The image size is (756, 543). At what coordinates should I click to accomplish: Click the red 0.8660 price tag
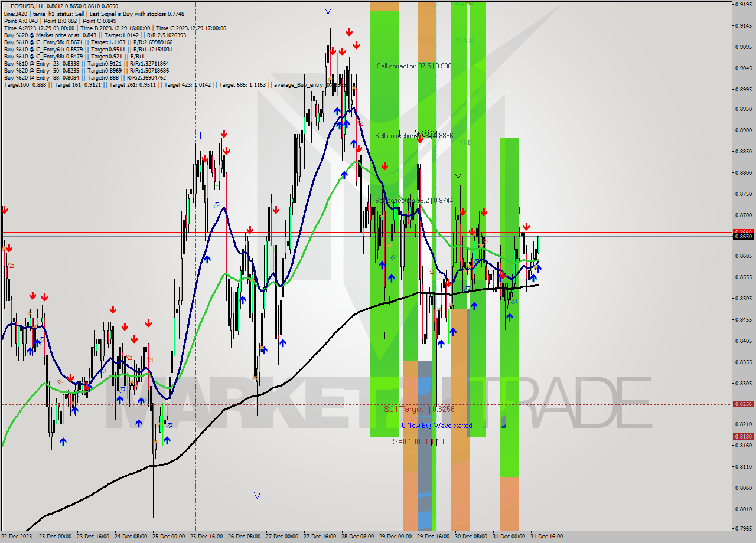tap(743, 232)
